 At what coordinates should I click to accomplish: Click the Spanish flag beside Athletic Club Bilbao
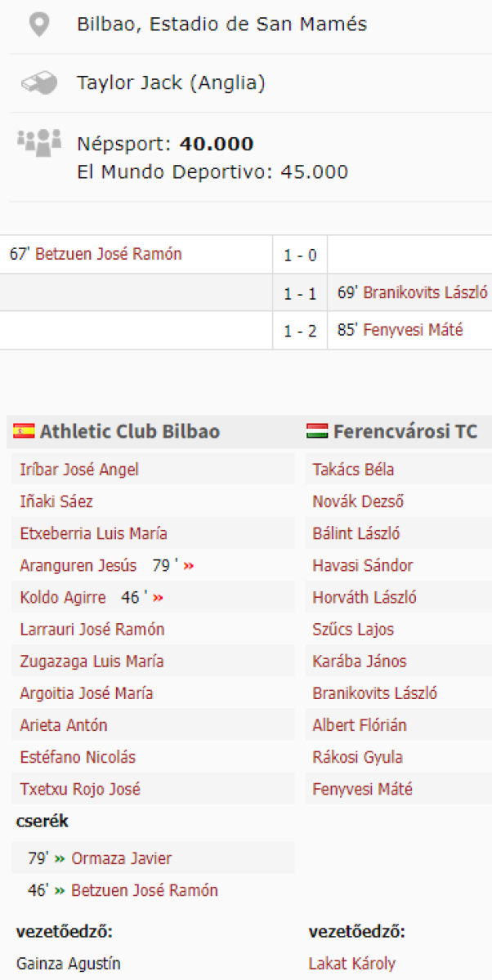pyautogui.click(x=24, y=431)
